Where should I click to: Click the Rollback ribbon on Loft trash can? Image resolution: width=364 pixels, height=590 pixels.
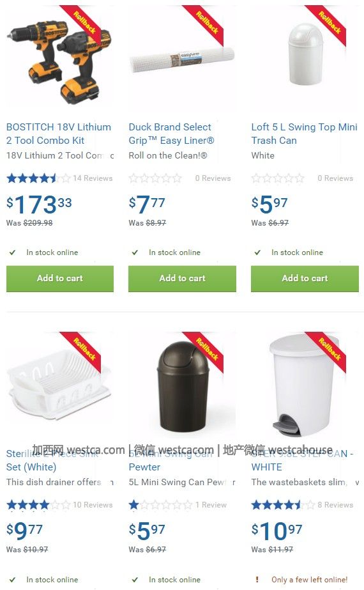pyautogui.click(x=330, y=23)
